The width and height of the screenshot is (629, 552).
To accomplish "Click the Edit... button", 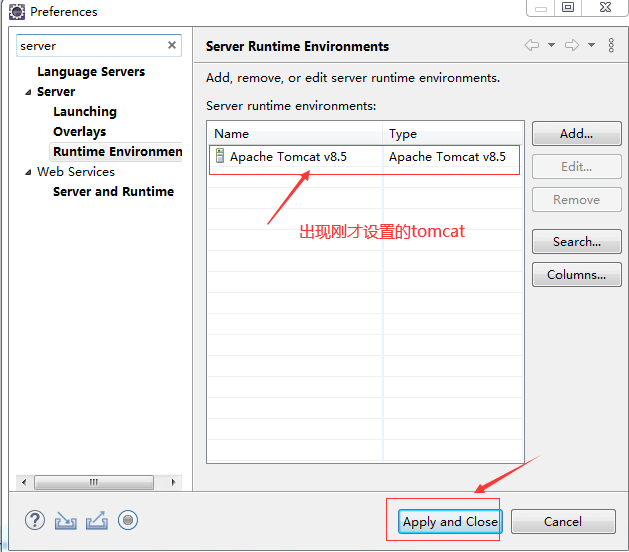I will click(576, 166).
